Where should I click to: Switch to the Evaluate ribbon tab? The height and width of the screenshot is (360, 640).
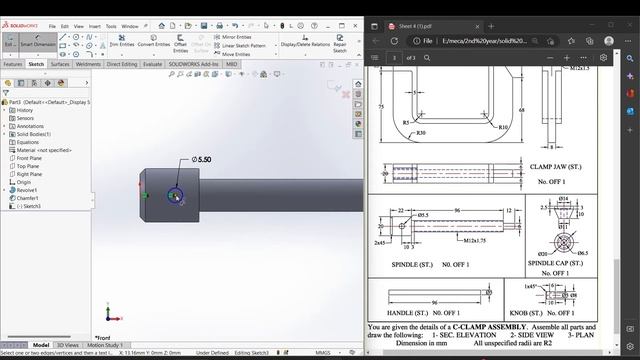click(153, 64)
